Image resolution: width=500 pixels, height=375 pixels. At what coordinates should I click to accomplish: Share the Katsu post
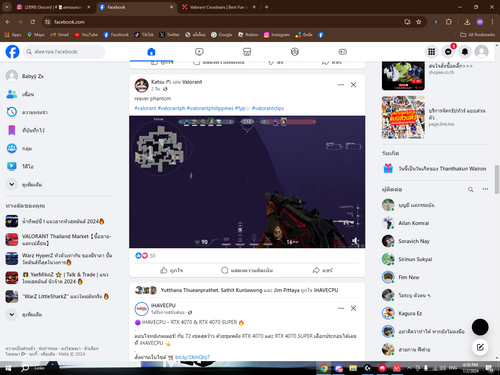pyautogui.click(x=323, y=270)
